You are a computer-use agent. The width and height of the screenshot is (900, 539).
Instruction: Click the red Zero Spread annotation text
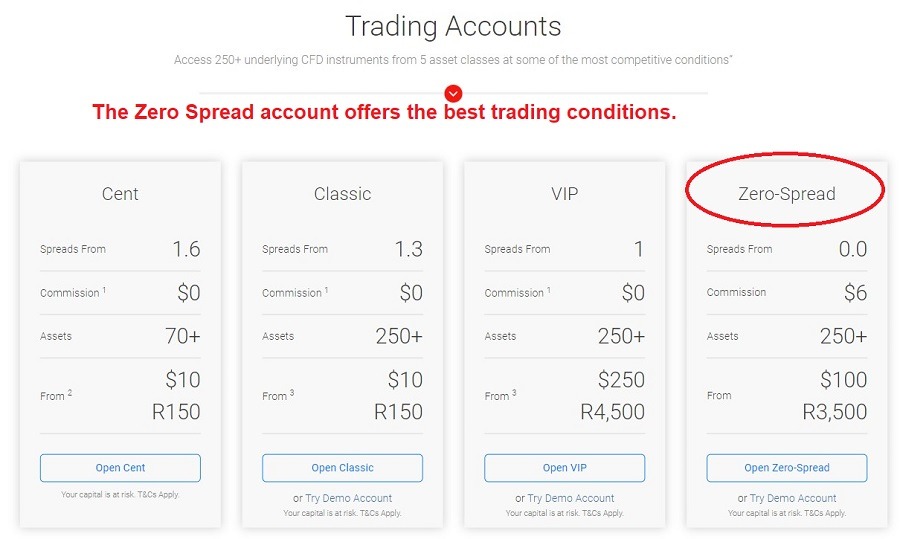pyautogui.click(x=384, y=113)
